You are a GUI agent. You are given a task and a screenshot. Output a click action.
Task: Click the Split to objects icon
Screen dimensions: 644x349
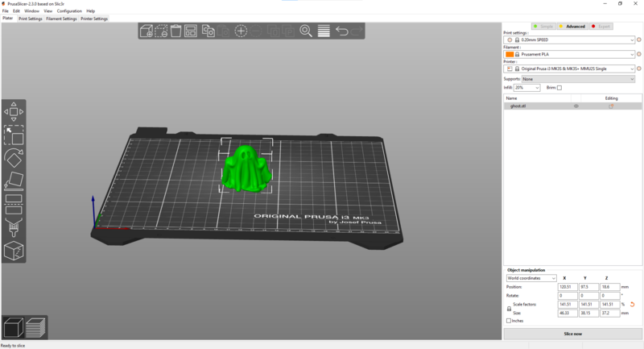273,31
